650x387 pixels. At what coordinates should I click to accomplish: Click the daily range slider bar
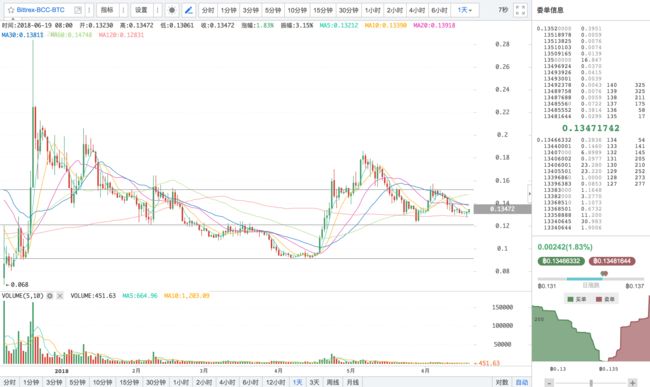coord(591,278)
